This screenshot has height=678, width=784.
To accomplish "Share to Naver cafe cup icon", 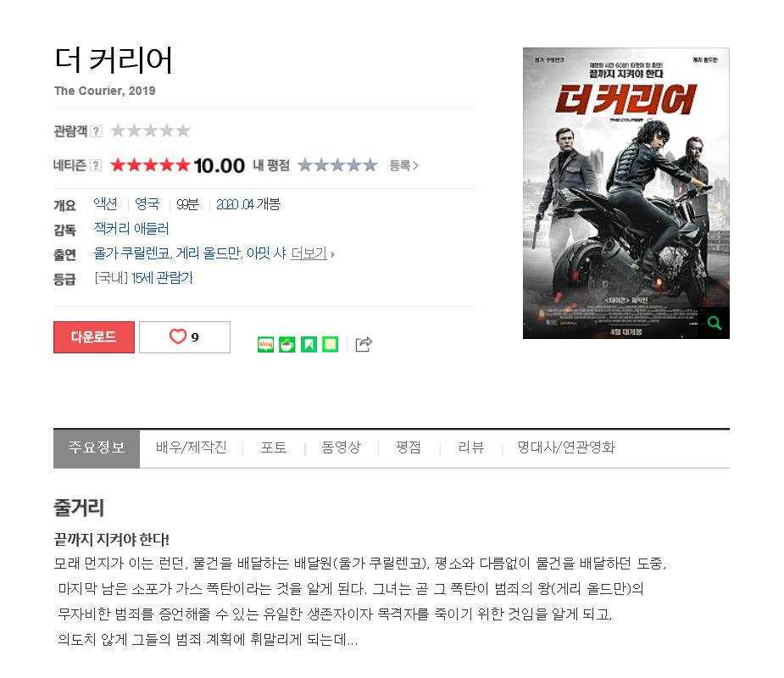I will click(x=287, y=344).
